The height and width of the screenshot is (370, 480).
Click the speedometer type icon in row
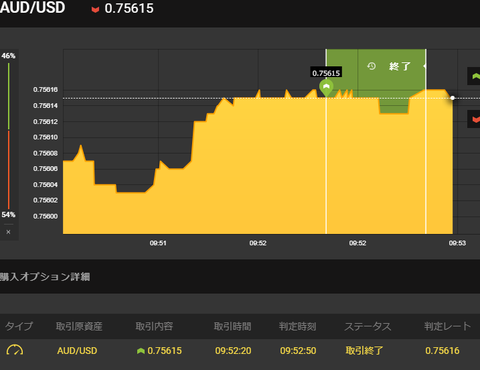[x=15, y=350]
